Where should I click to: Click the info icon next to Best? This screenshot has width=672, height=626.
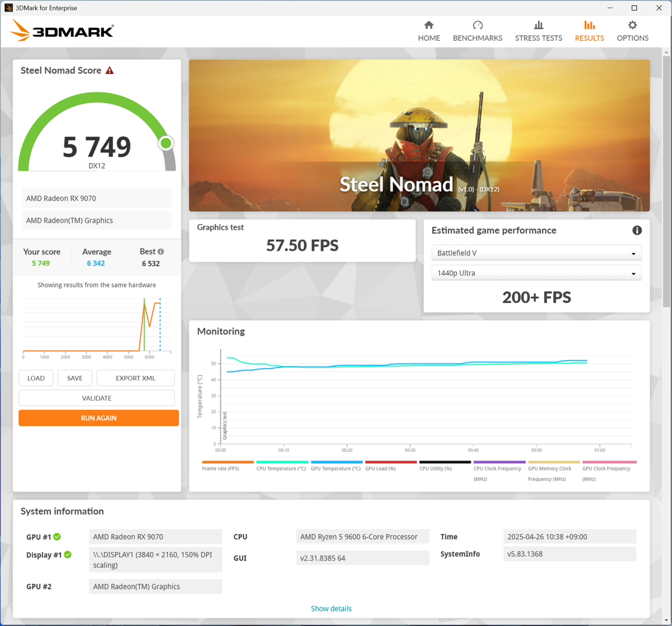click(161, 252)
